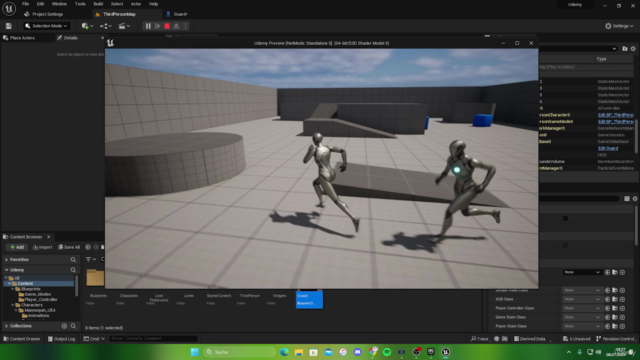Open Derived Data in status bar

click(x=530, y=339)
